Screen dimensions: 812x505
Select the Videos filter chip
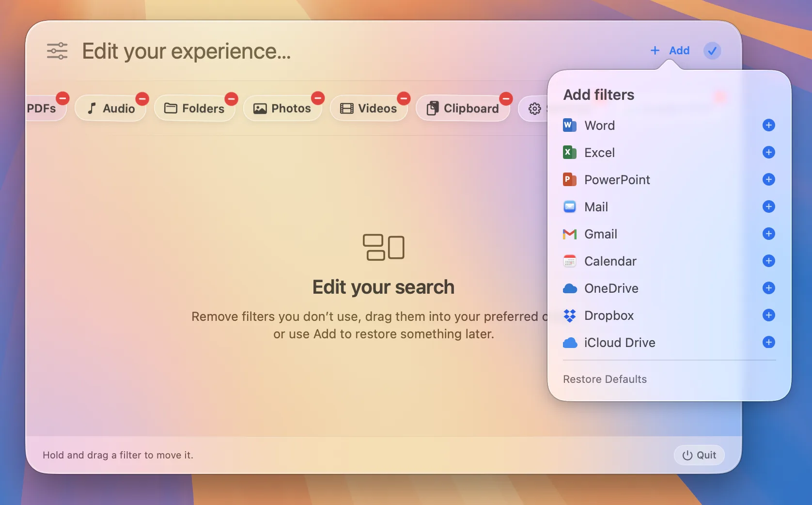pos(369,109)
